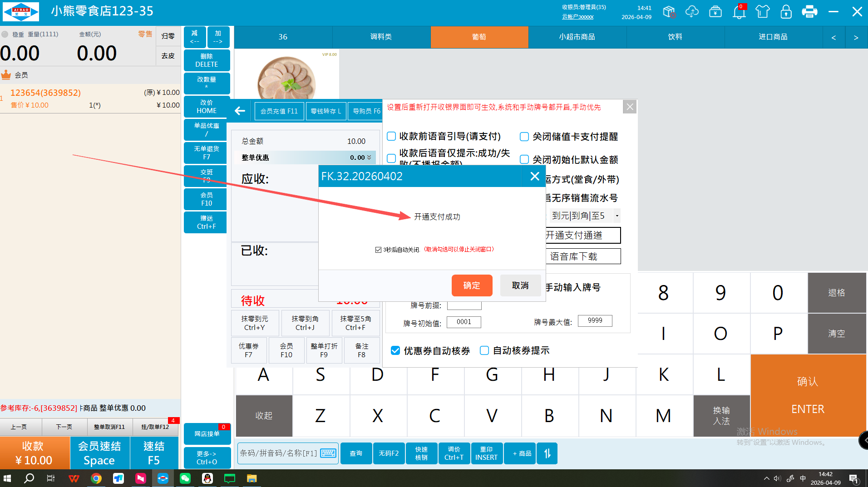
Task: Click the printer icon in top bar
Action: [809, 12]
